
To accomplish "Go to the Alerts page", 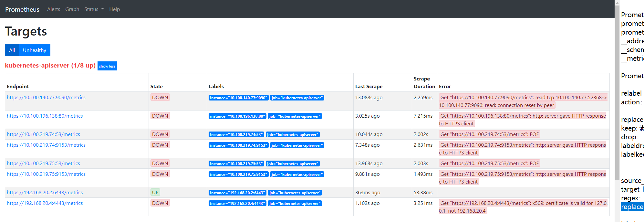I will (54, 9).
